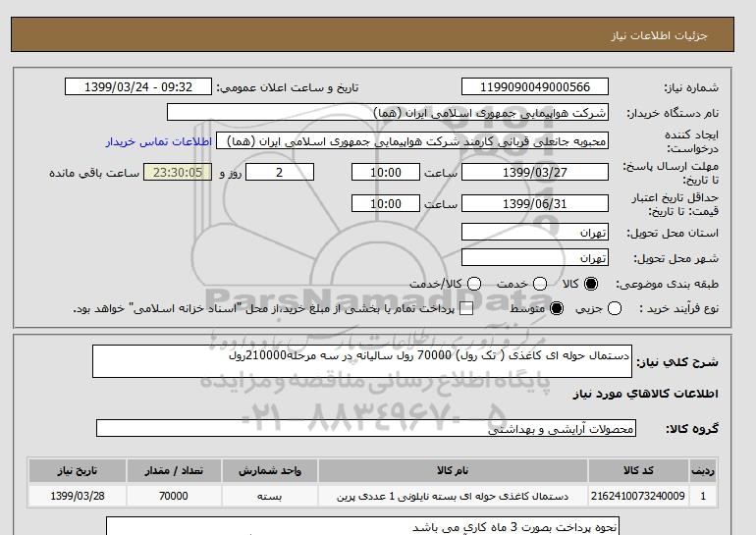Select the متوسط purchase type radio

coord(557,308)
